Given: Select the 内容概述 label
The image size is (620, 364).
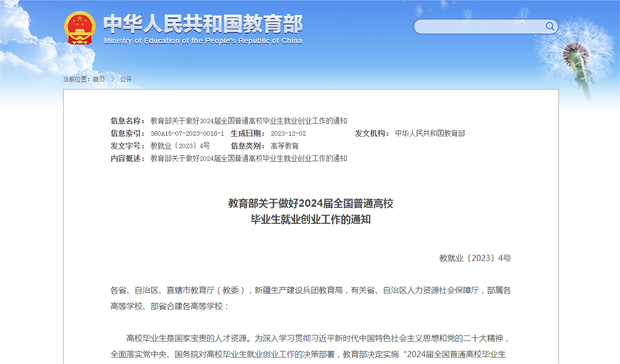Looking at the screenshot, I should pos(128,158).
